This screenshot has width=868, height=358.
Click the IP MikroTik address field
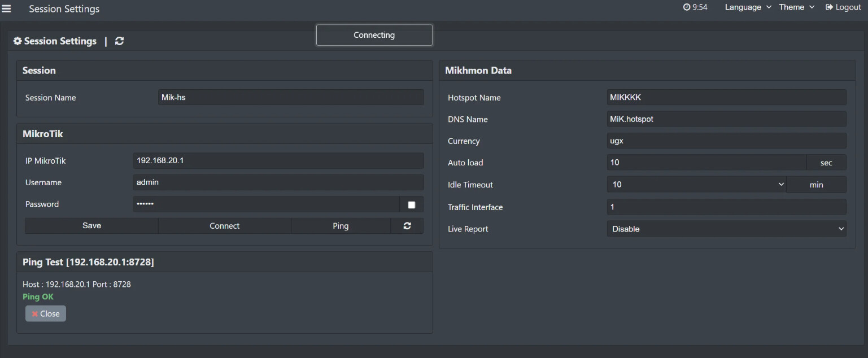coord(278,161)
